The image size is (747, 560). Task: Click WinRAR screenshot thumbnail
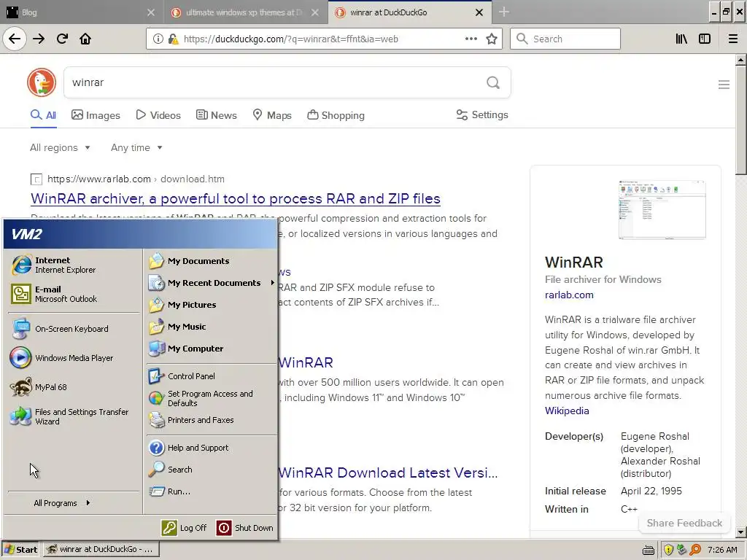[662, 209]
